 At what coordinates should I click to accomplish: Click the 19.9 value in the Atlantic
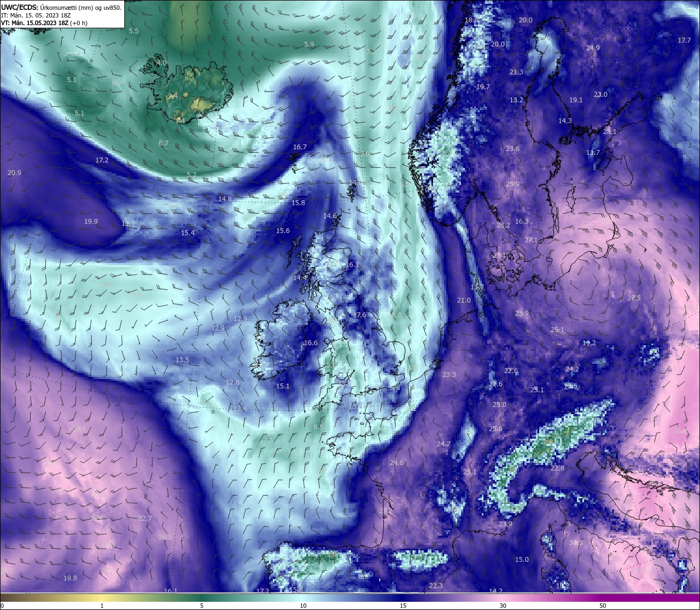91,222
